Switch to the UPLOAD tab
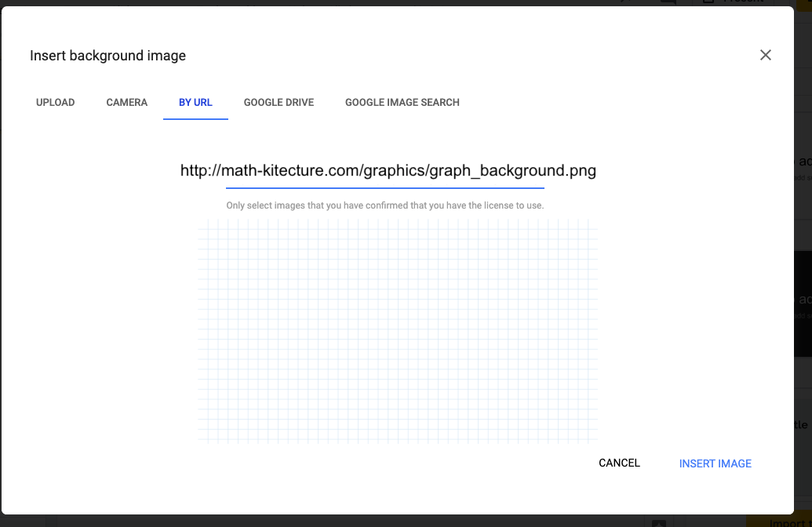812x527 pixels. point(55,103)
